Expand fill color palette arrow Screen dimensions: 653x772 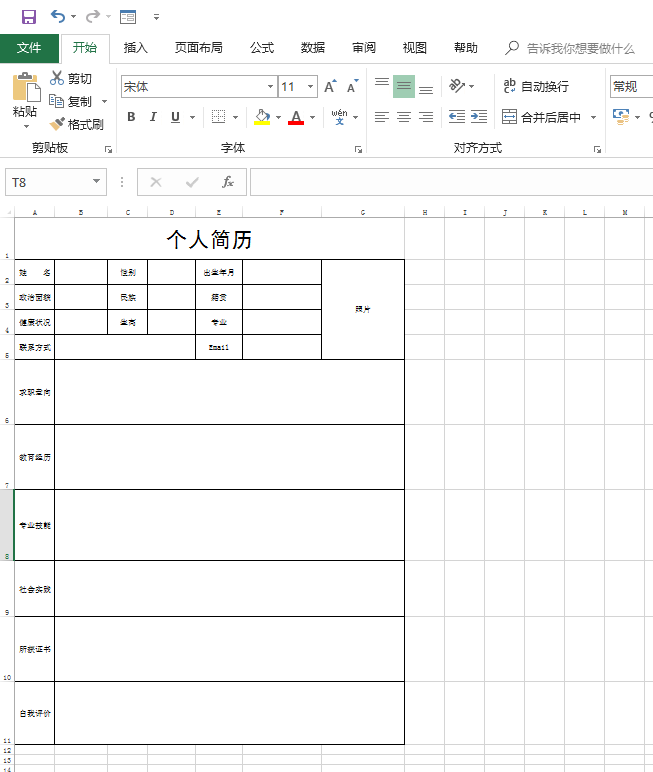279,117
